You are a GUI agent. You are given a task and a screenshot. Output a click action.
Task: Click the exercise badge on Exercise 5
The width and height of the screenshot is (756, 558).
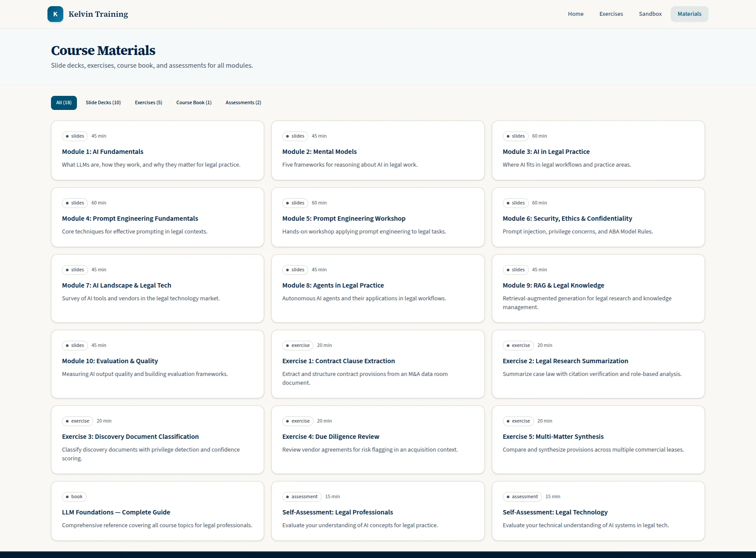[518, 421]
